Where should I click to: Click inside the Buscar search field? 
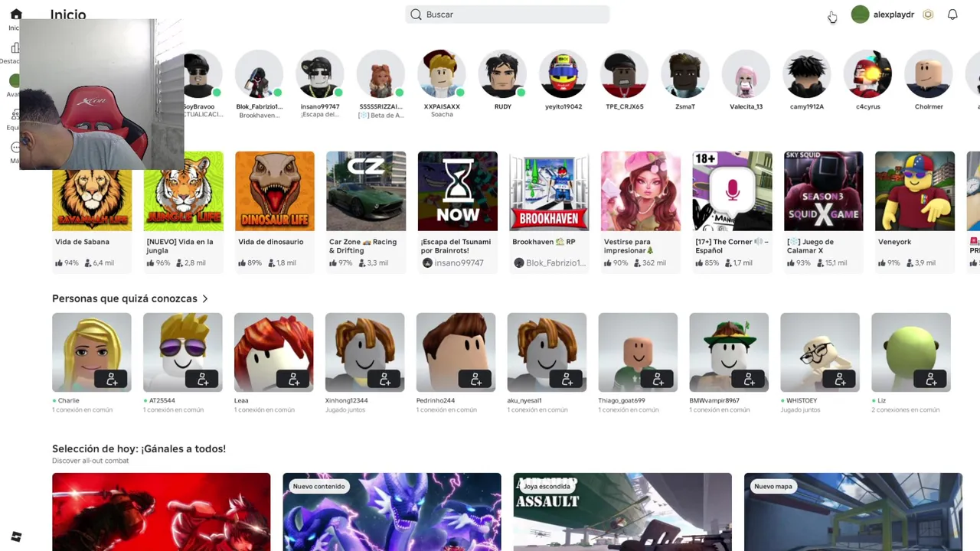tap(508, 15)
